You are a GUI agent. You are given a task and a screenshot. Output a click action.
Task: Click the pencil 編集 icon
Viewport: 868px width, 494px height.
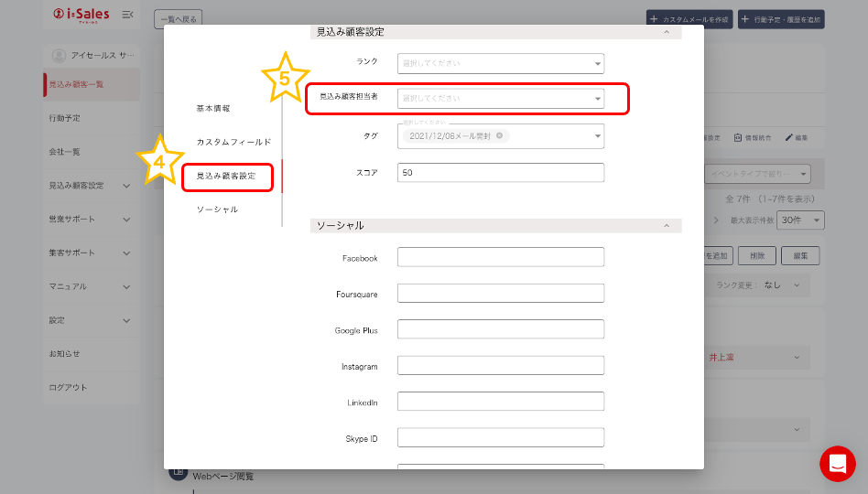pos(796,137)
